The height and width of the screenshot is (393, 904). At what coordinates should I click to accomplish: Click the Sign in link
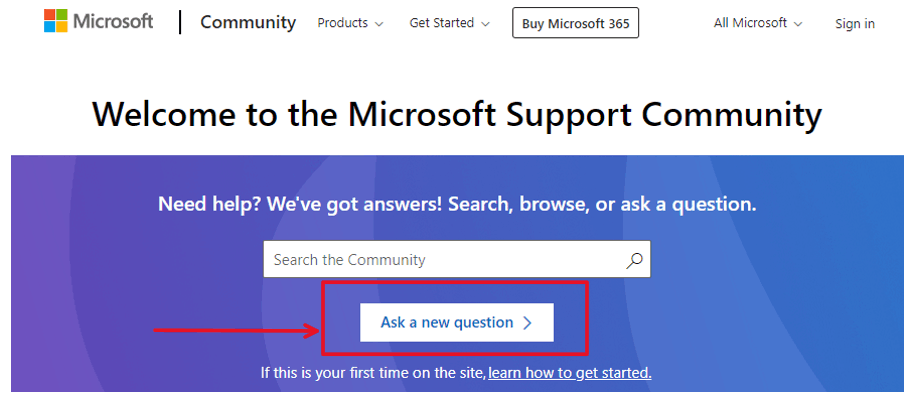855,24
